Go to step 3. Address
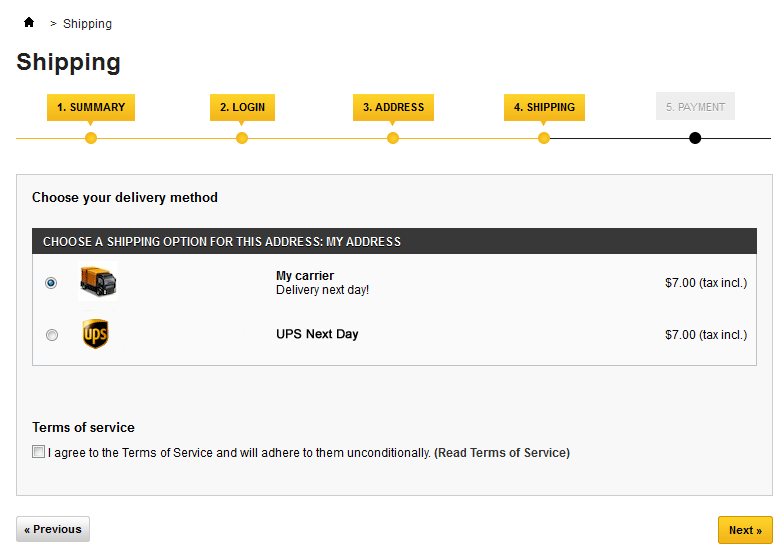Viewport: 784px width, 559px height. pos(393,107)
